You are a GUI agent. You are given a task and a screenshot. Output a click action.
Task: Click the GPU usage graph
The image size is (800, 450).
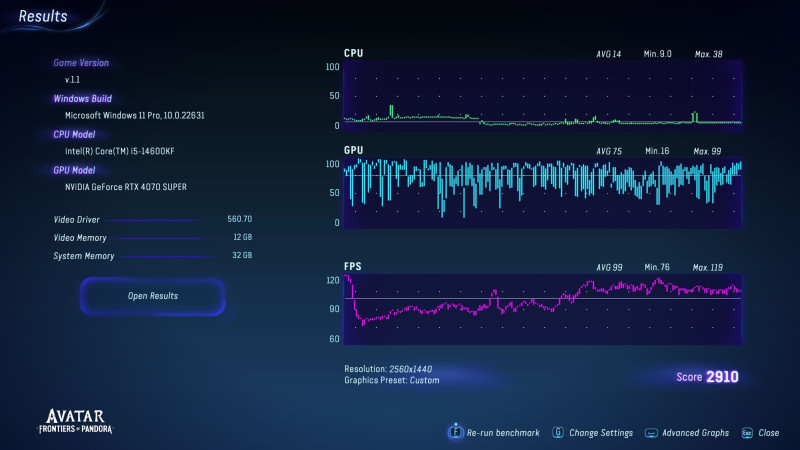543,193
